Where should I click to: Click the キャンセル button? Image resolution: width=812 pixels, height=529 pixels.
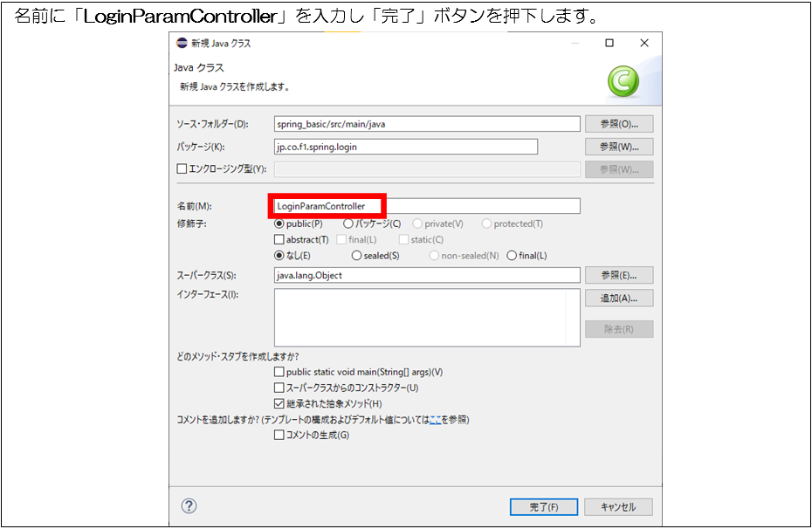tap(618, 506)
